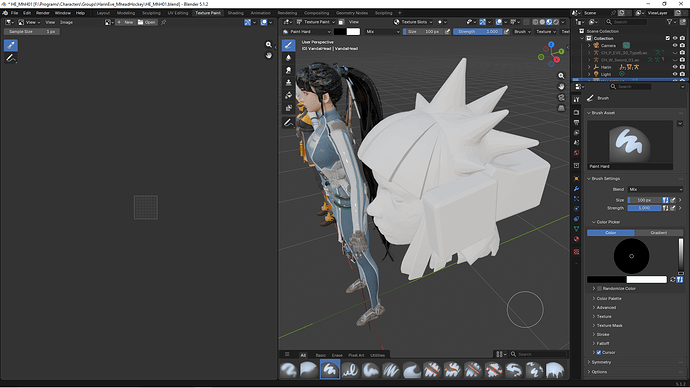690x388 pixels.
Task: Open the Tool properties tab
Action: (x=576, y=100)
